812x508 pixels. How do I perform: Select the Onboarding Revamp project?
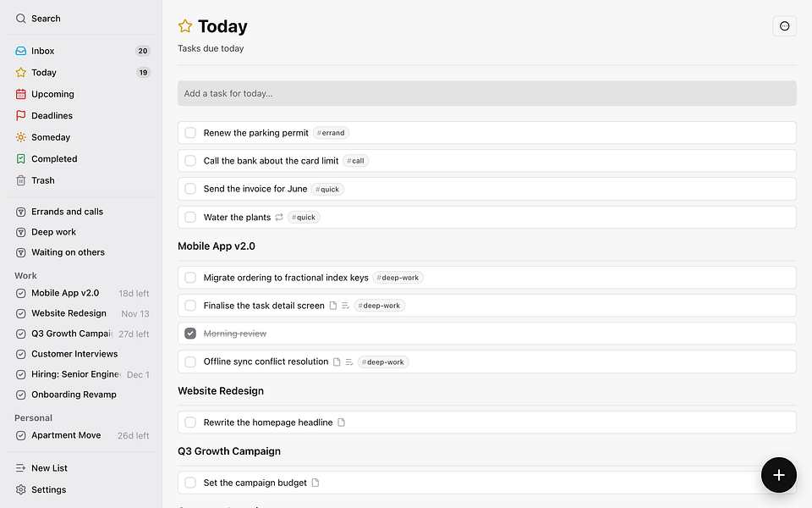(83, 395)
